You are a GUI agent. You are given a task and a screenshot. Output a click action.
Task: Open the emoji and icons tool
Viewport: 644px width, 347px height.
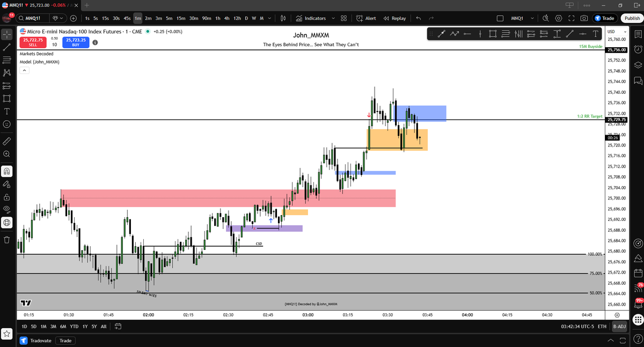tap(7, 124)
